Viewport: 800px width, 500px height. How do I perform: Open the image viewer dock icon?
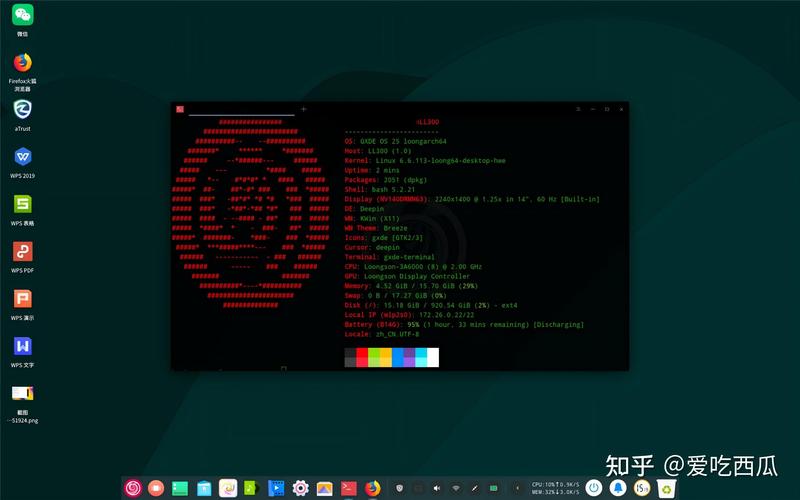(x=324, y=489)
